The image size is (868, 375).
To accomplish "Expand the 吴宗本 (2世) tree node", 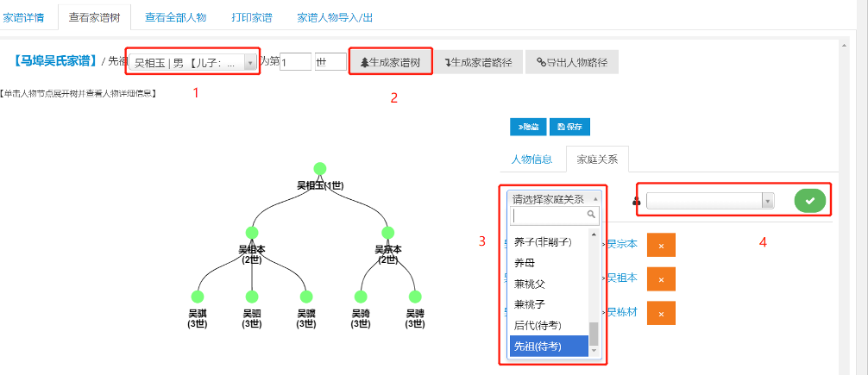I will click(x=388, y=232).
